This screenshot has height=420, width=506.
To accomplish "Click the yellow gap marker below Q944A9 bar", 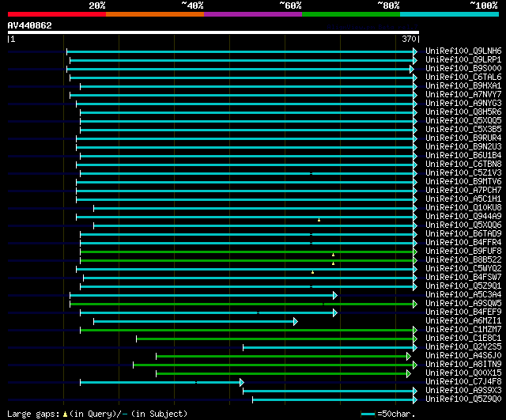I will click(319, 220).
